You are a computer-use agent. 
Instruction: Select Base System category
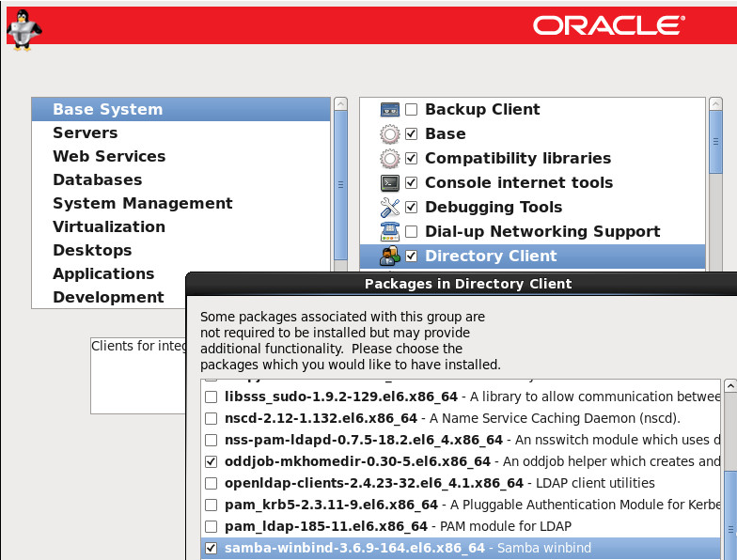(x=180, y=109)
